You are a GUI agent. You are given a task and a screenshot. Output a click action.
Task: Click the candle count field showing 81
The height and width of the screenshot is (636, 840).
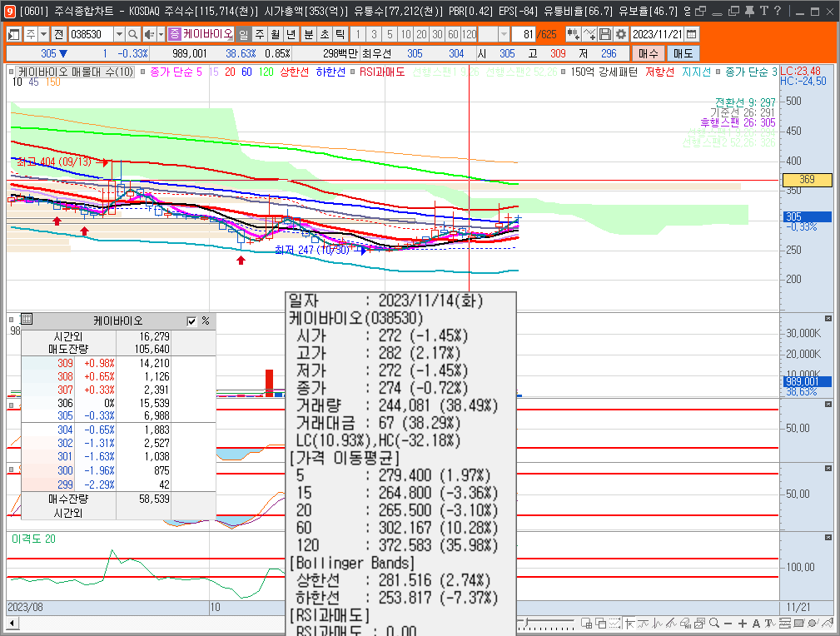click(x=523, y=35)
